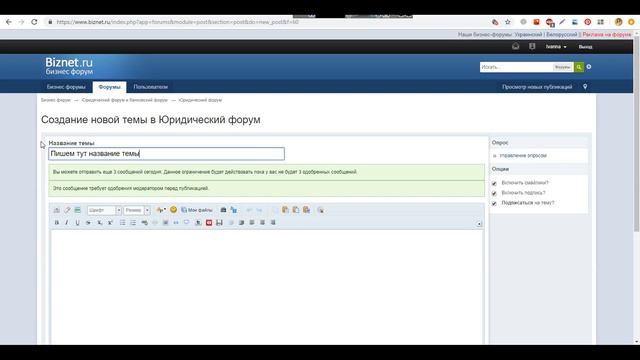640x360 pixels.
Task: Click the Выход logout link
Action: (585, 47)
